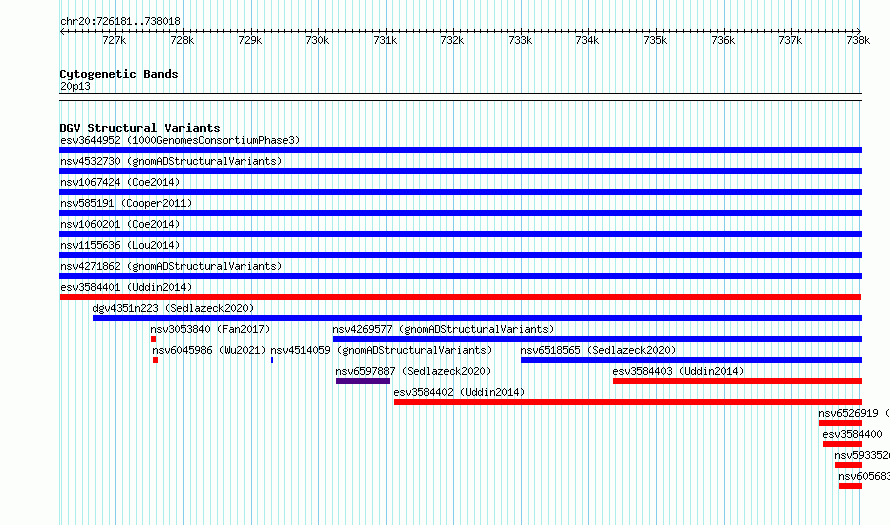
Task: Click blue bar under nsv4269577 label
Action: point(597,339)
